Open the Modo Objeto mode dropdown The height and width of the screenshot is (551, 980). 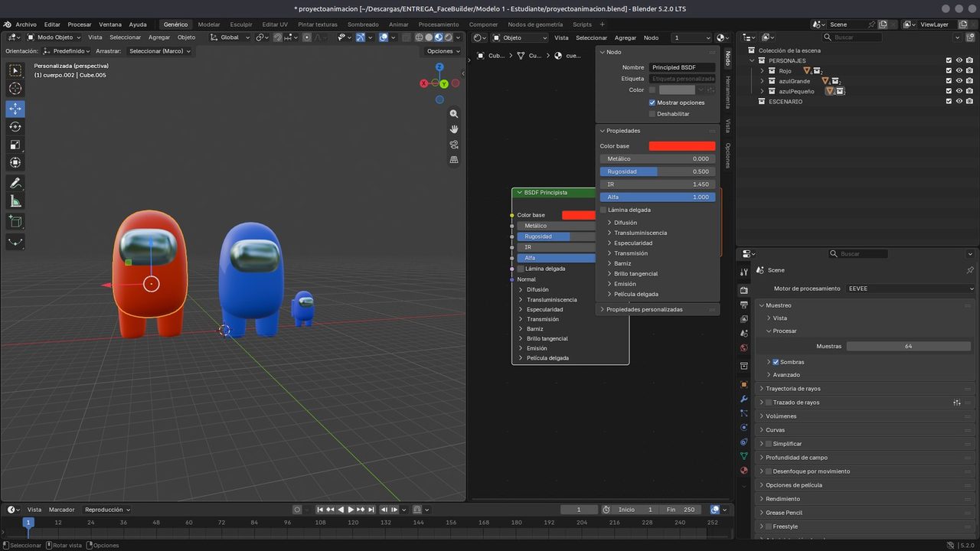(55, 37)
